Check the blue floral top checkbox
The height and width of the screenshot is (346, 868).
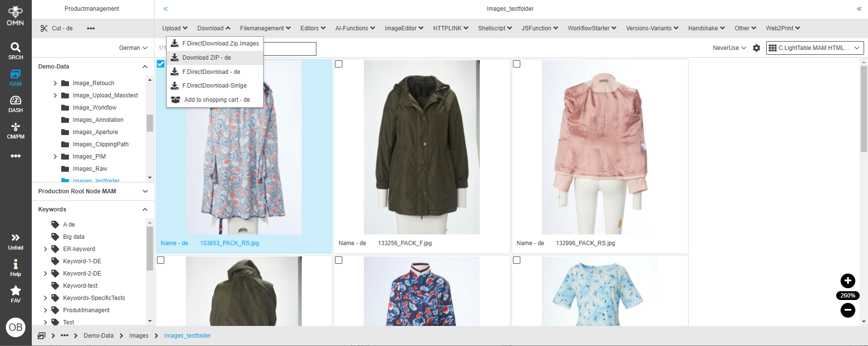tap(516, 260)
